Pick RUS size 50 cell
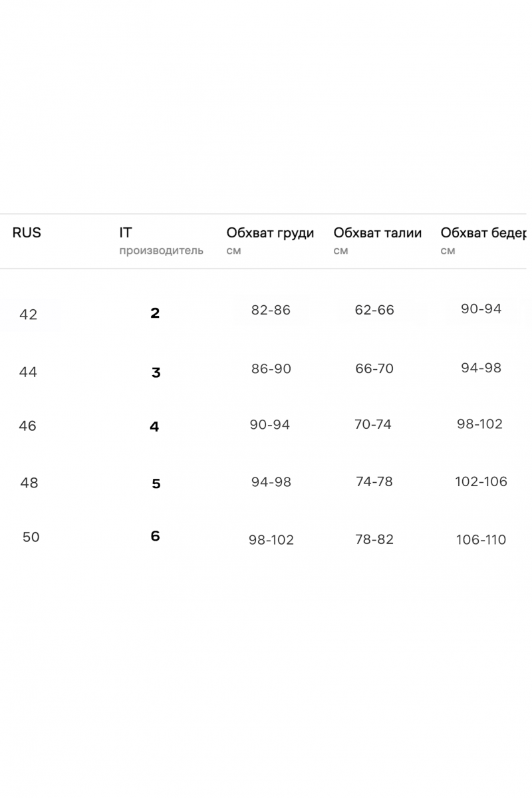 31,537
